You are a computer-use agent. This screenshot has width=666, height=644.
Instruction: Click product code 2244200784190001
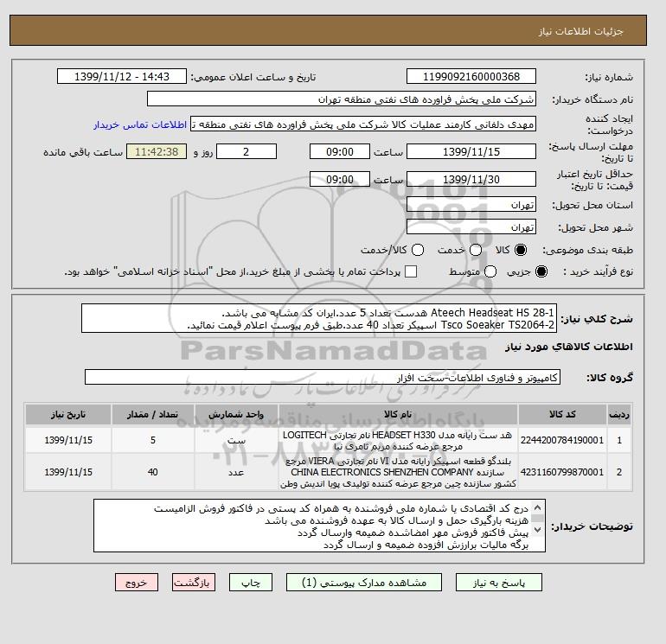click(x=562, y=440)
